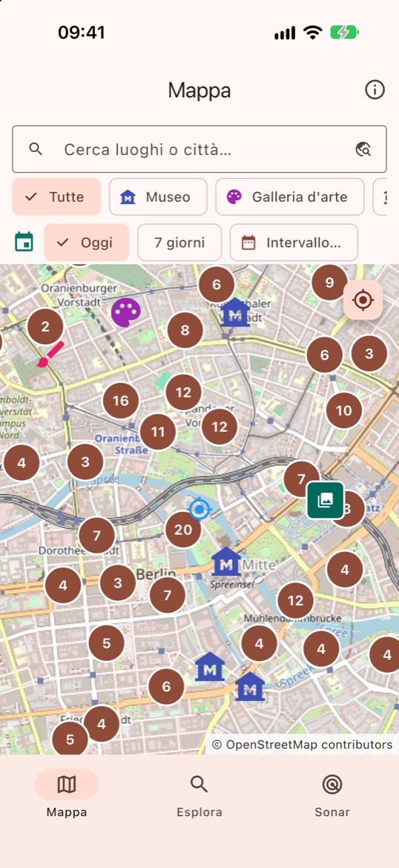The image size is (399, 868).
Task: Tap the Wi-Fi icon in status bar
Action: click(313, 33)
